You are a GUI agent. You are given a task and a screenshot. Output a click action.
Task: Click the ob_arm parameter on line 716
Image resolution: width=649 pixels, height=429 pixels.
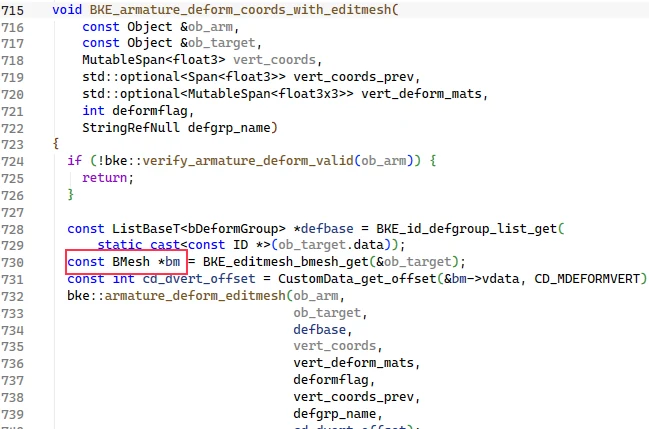210,27
